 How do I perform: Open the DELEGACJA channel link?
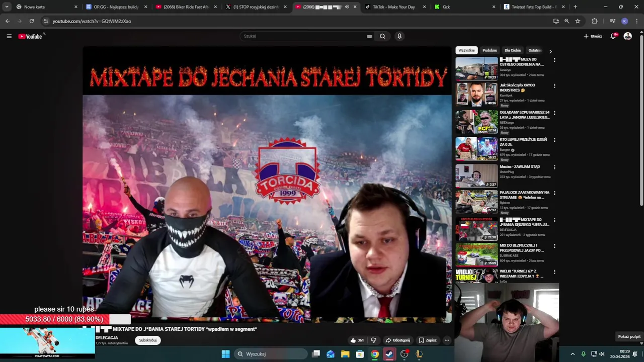(x=107, y=338)
